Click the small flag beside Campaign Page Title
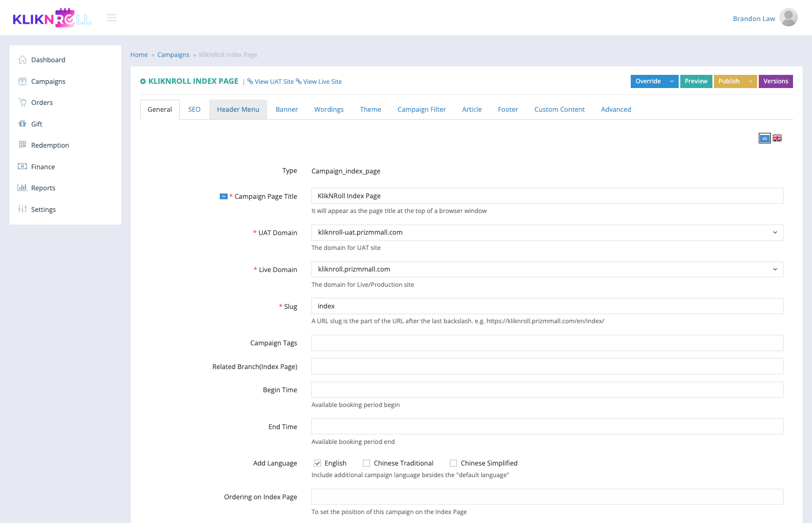 coord(223,196)
